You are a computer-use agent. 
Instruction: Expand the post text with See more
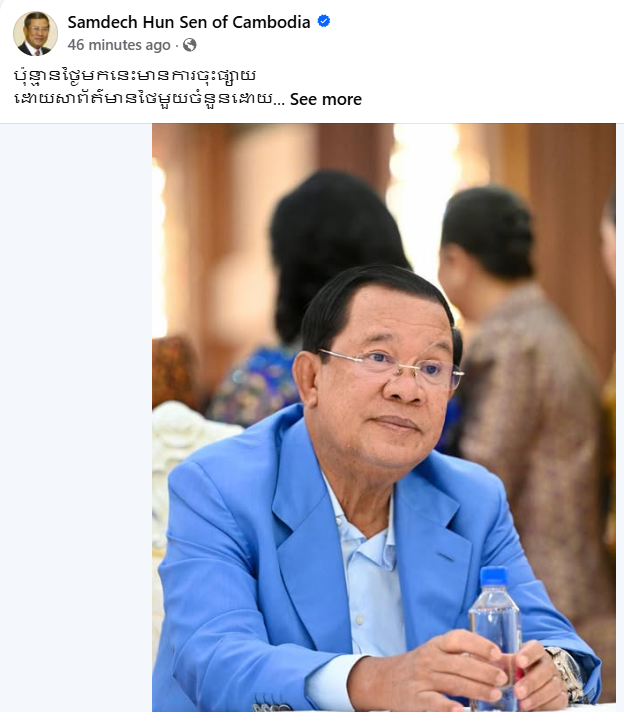pos(326,99)
